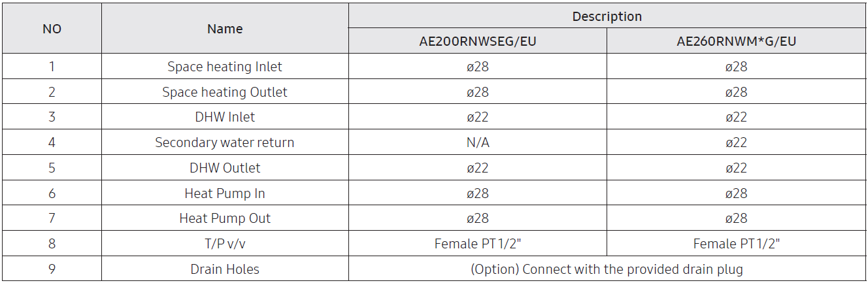The image size is (868, 283).
Task: Click the NO column header
Action: 52,29
